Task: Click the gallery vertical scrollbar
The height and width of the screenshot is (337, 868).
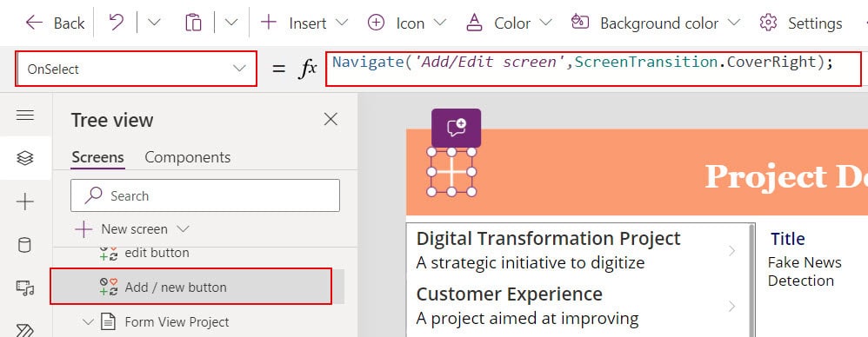Action: [x=751, y=279]
